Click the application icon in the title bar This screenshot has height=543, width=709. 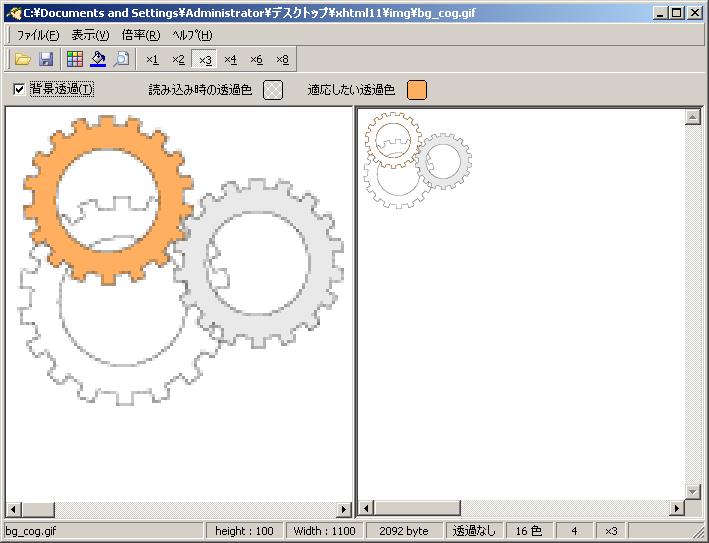[14, 13]
